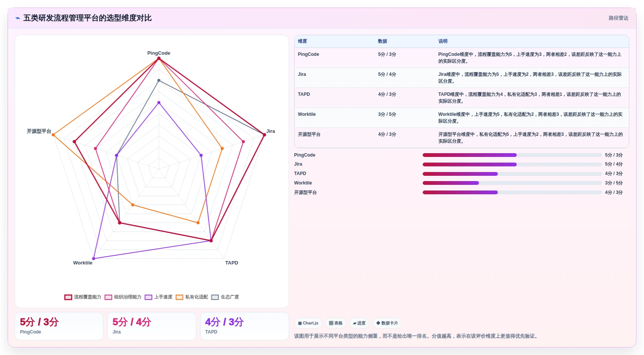Toggle the 组织治理能力 legend swatch
The image size is (644, 355).
108,297
